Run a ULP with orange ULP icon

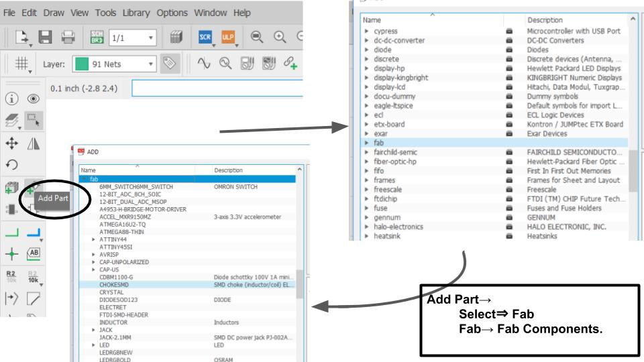point(228,38)
